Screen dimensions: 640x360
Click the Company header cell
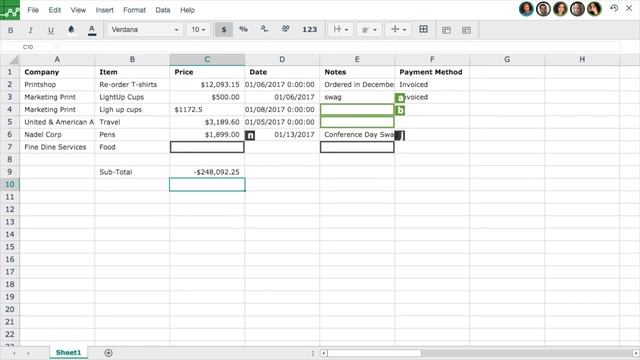pos(57,72)
